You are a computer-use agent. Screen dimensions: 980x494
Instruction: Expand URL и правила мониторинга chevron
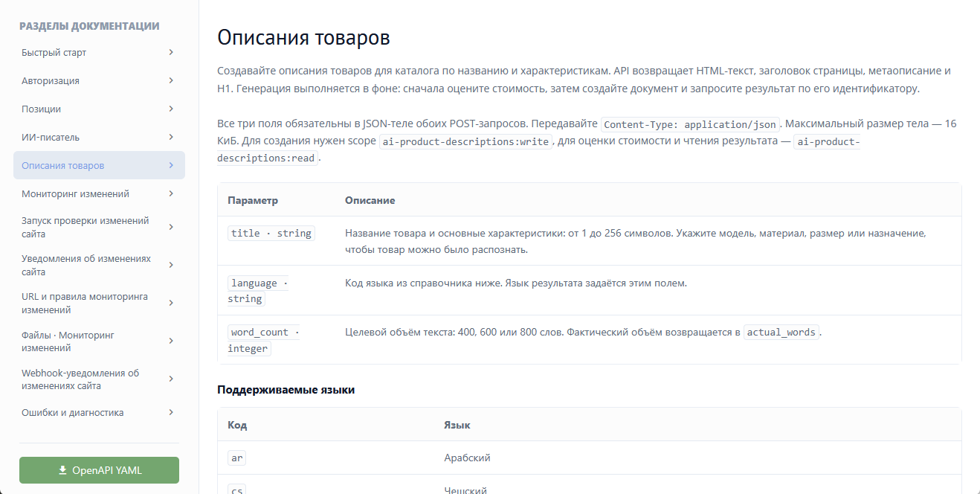(171, 303)
